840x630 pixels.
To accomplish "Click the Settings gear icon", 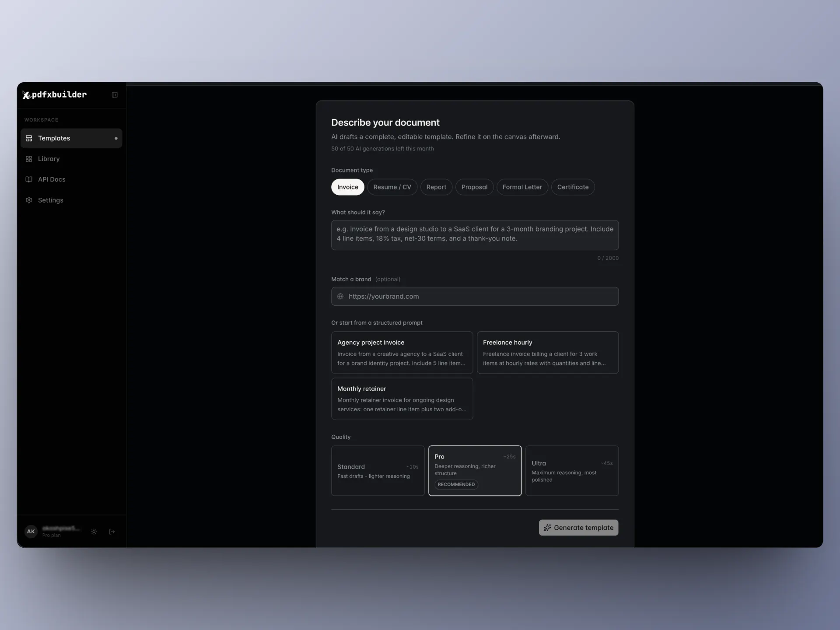I will 29,200.
